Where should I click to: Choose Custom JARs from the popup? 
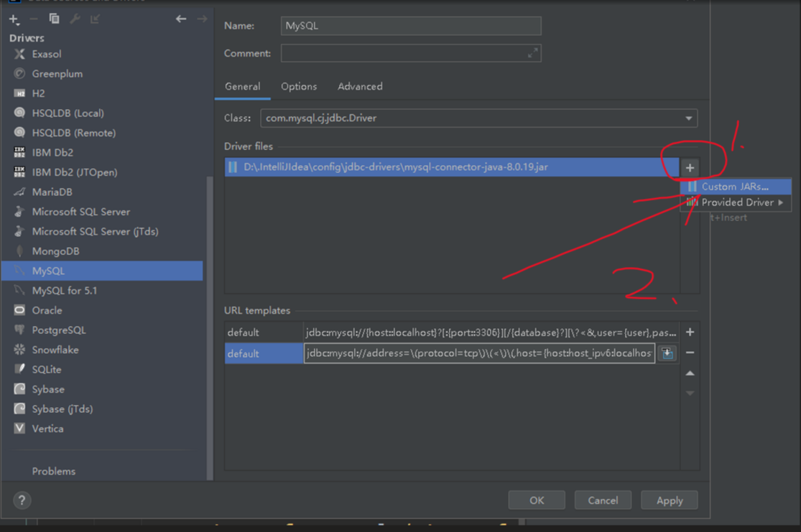pos(736,187)
